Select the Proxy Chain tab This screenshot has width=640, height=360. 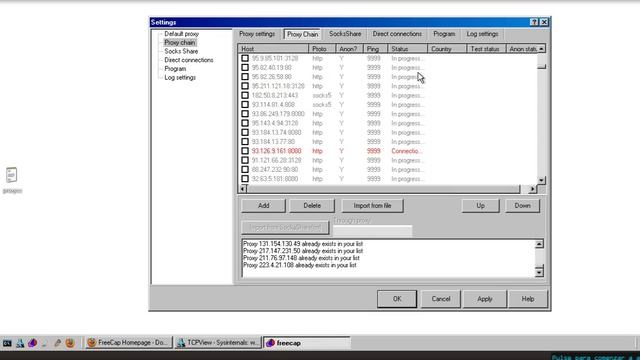pyautogui.click(x=302, y=34)
